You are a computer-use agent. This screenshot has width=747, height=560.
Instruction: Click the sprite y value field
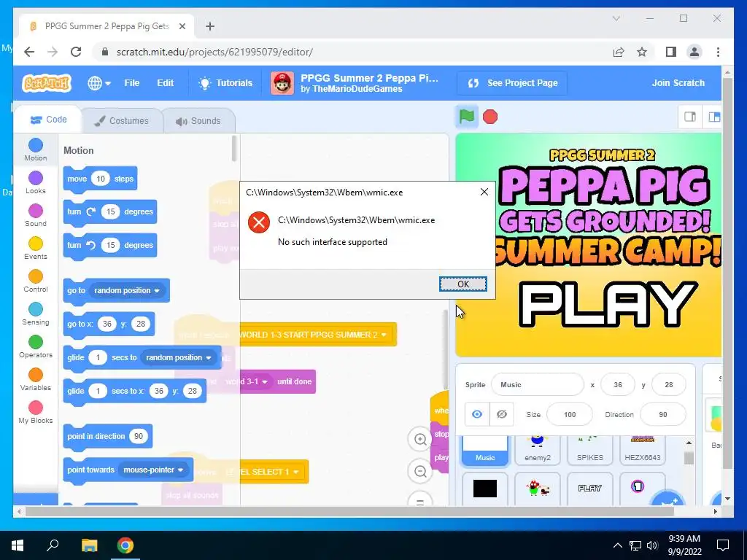[x=668, y=385]
